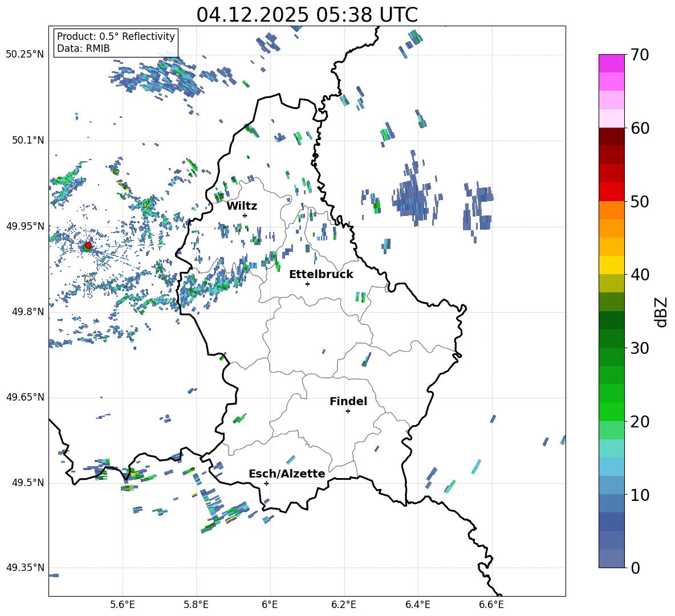The height and width of the screenshot is (616, 675).
Task: Select the Ettelbruck city label
Action: tap(321, 274)
